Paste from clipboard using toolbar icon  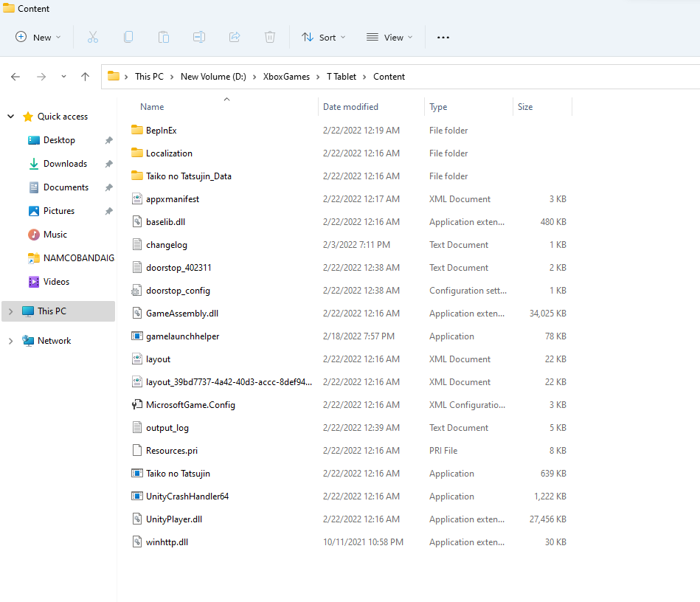click(x=163, y=37)
